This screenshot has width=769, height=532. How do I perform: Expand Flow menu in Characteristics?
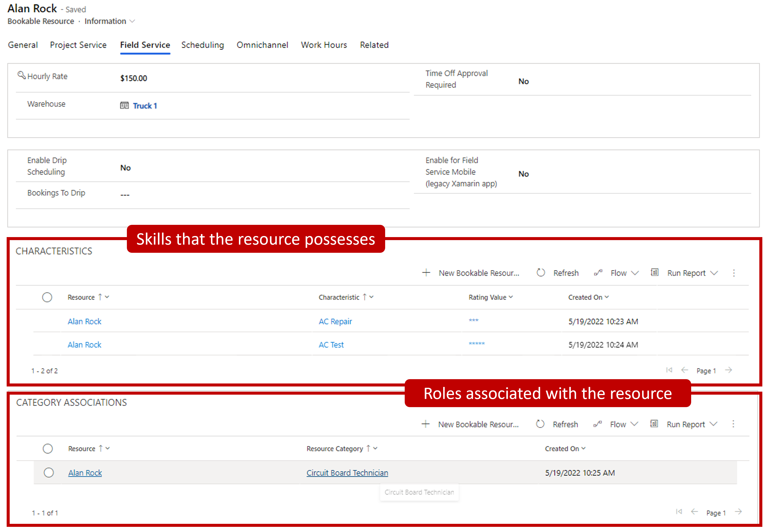coord(635,273)
